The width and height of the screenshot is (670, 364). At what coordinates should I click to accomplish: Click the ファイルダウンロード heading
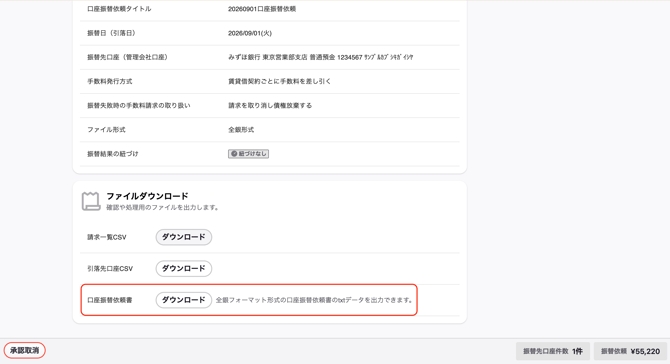point(147,196)
